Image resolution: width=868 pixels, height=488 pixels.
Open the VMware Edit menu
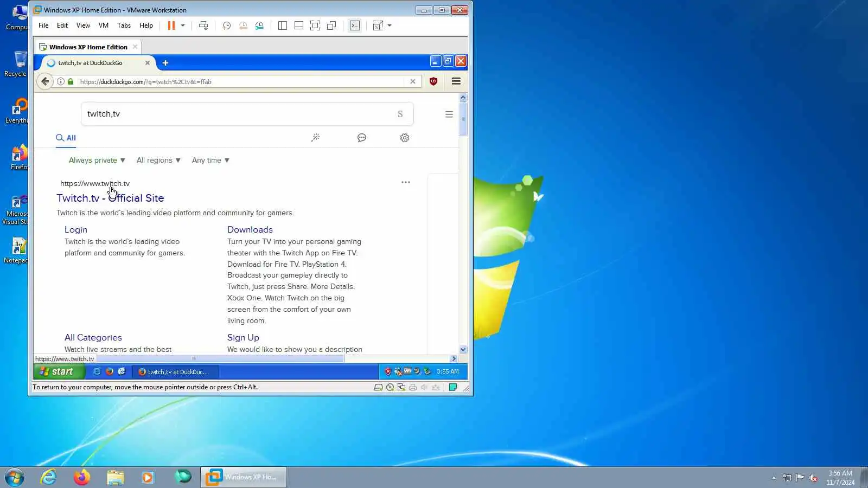pos(62,25)
